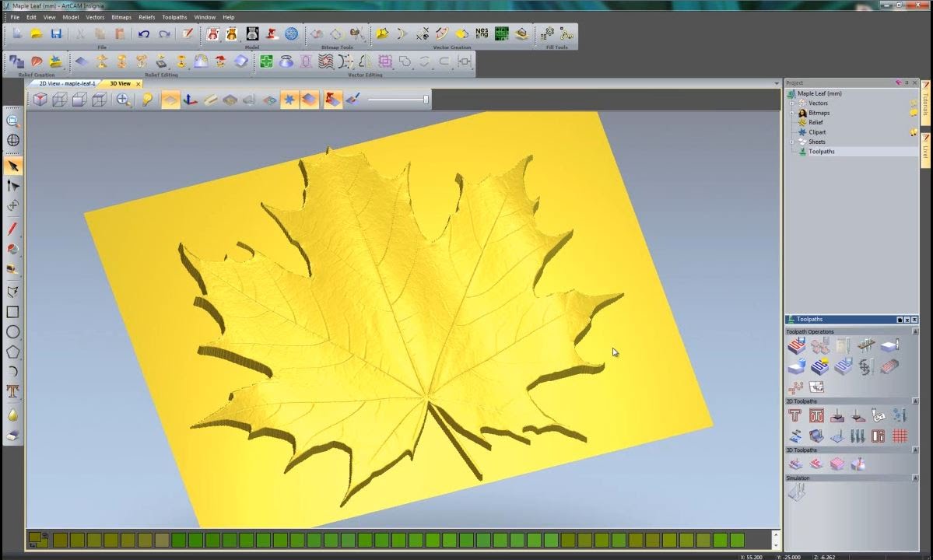Viewport: 933px width, 560px height.
Task: Open the Notes pencil icon
Action: tap(188, 34)
